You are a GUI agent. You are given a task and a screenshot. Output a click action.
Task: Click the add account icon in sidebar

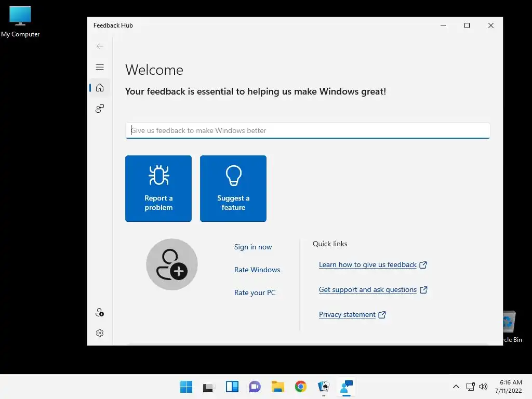click(x=100, y=312)
